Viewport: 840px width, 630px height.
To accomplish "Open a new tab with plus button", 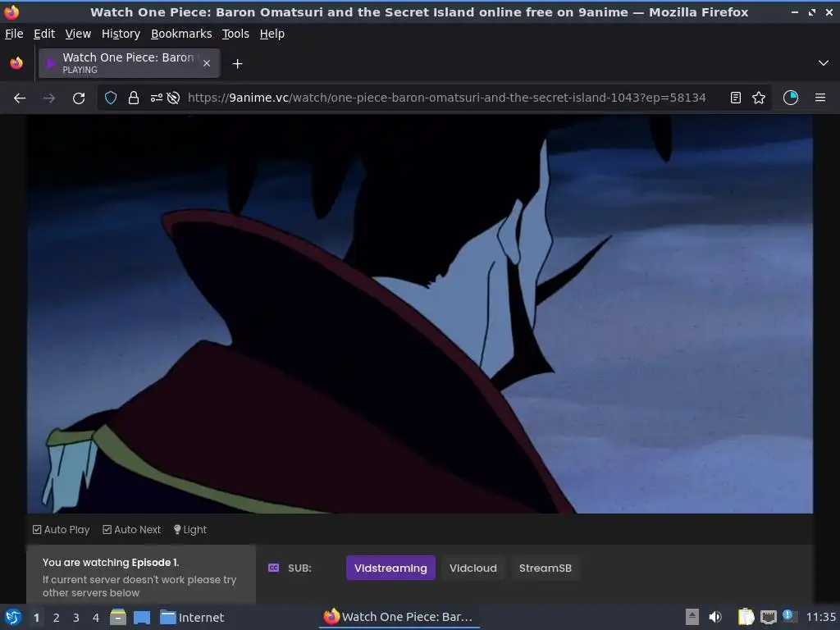I will 237,64.
